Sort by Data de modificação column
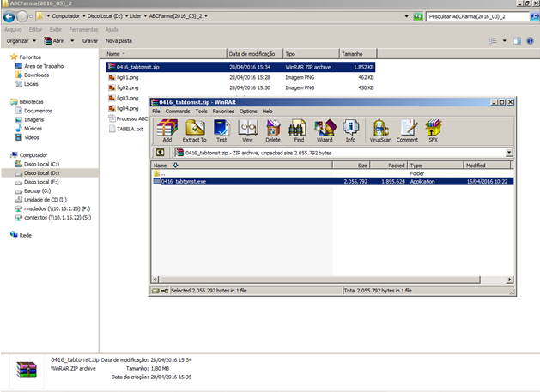Viewport: 540px width, 392px height. click(255, 54)
